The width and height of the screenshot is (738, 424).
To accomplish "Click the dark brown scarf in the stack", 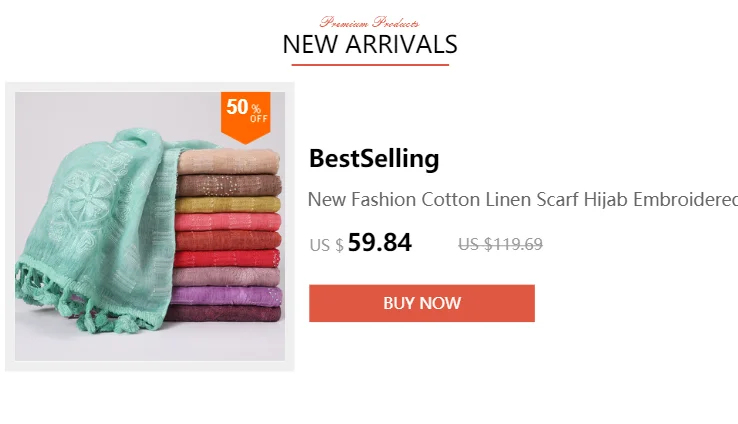I will click(x=229, y=185).
